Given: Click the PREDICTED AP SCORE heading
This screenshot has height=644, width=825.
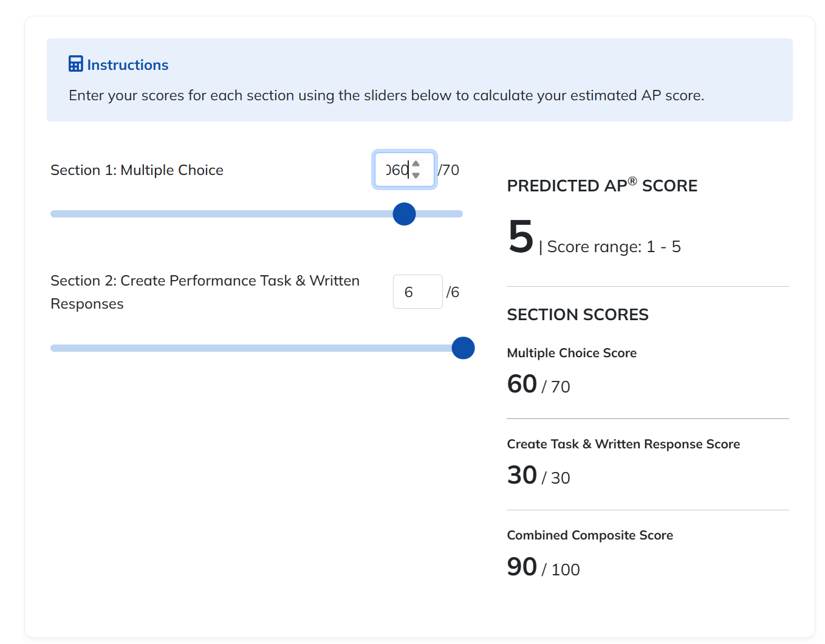Looking at the screenshot, I should 602,185.
